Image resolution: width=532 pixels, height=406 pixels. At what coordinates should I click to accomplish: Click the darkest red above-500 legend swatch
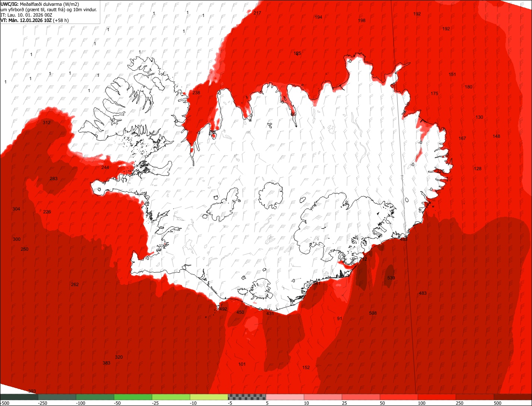coord(513,397)
